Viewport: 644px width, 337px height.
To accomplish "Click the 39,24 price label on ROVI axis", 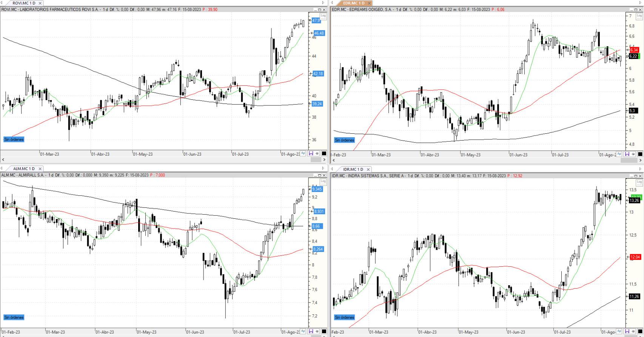I will pos(317,104).
